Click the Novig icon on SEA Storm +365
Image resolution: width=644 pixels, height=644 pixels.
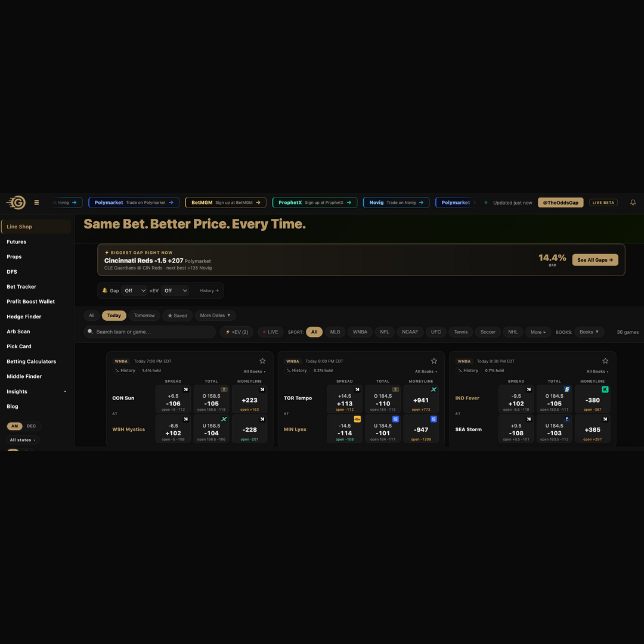605,419
